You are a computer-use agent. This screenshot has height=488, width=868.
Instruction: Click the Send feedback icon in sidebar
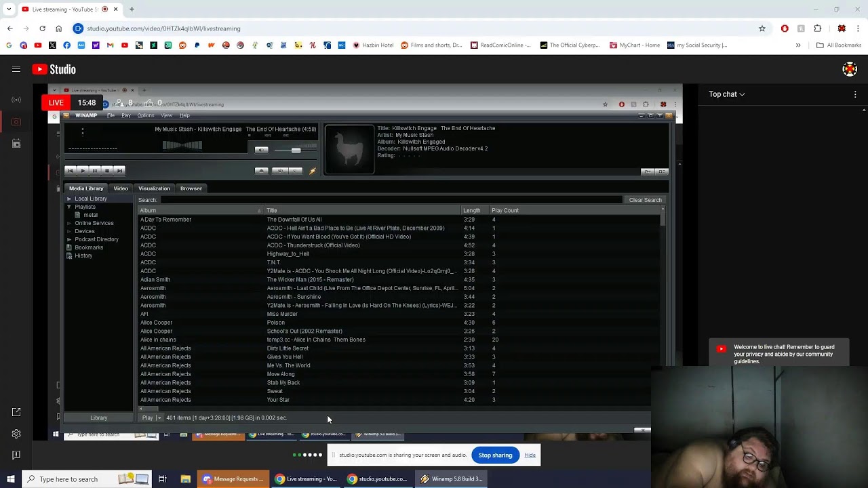point(16,455)
